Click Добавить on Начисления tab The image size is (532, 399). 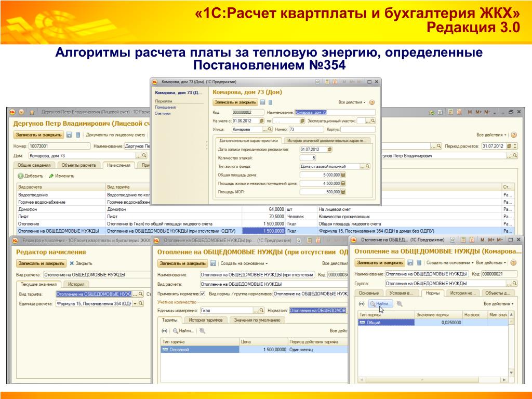[x=31, y=176]
